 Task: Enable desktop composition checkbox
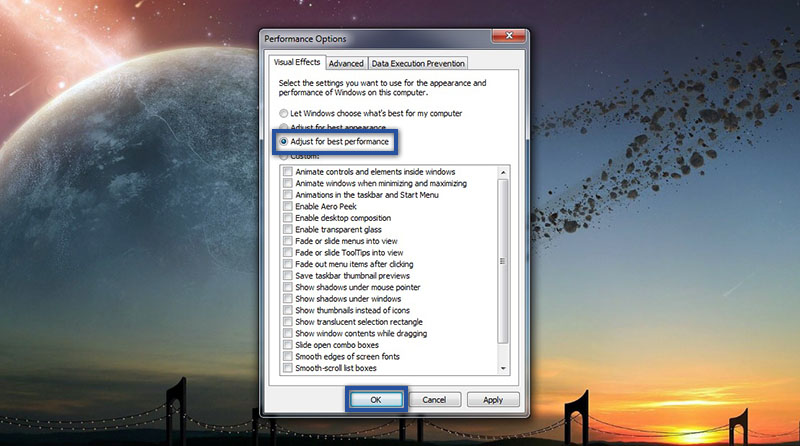tap(289, 218)
